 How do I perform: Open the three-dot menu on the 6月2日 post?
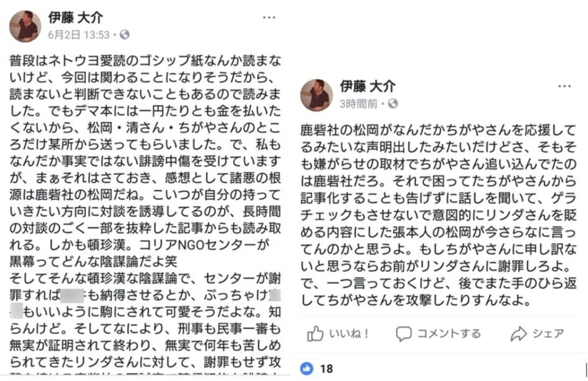click(269, 18)
